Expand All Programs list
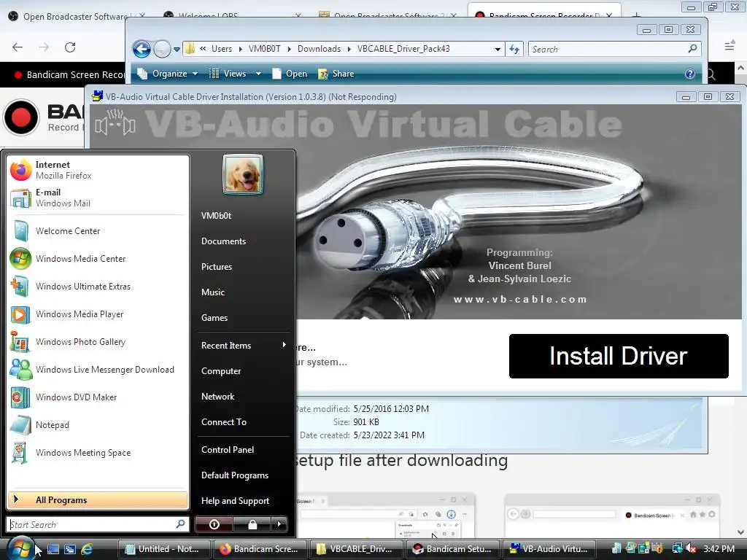Viewport: 747px width, 560px height. pos(98,500)
